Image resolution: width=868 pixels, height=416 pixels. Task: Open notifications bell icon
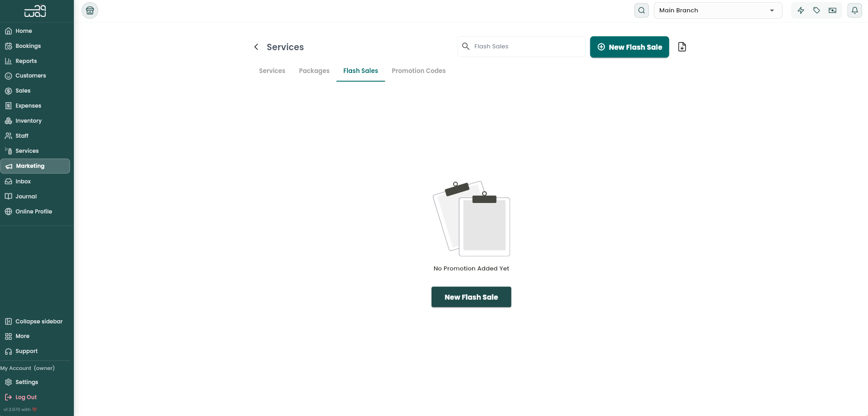tap(855, 10)
